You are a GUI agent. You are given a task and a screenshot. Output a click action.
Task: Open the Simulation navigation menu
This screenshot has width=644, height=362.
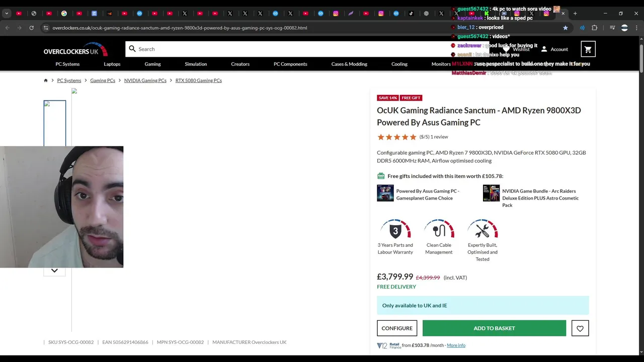[196, 64]
